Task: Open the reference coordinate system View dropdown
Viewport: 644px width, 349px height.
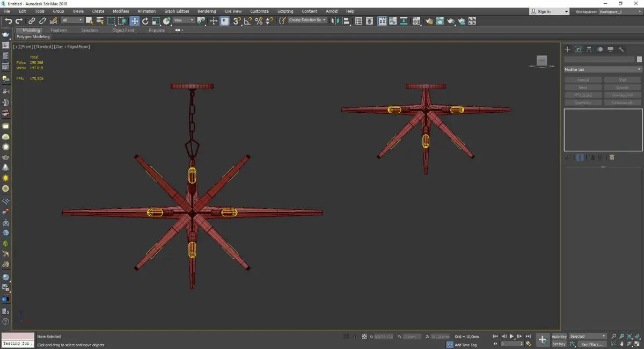Action: 184,20
